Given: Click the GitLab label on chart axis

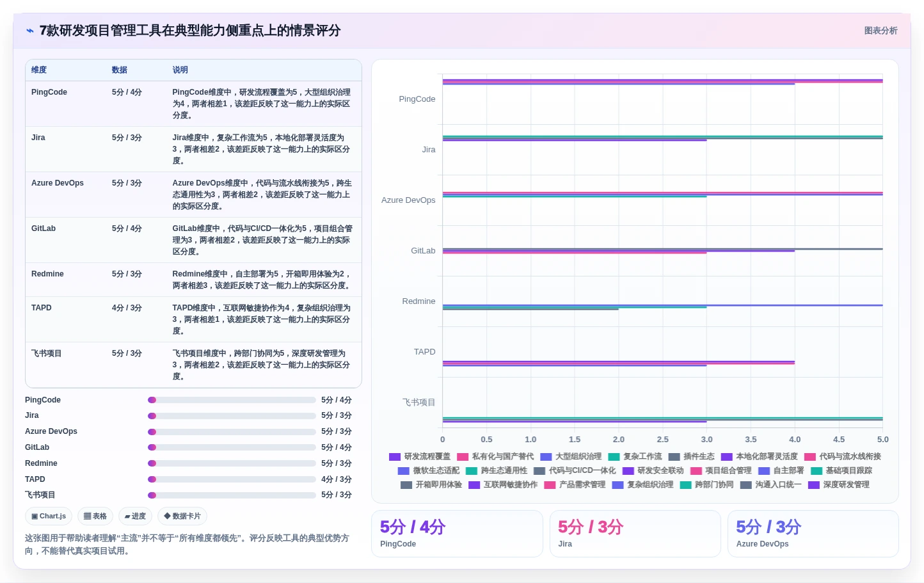Looking at the screenshot, I should pos(423,251).
